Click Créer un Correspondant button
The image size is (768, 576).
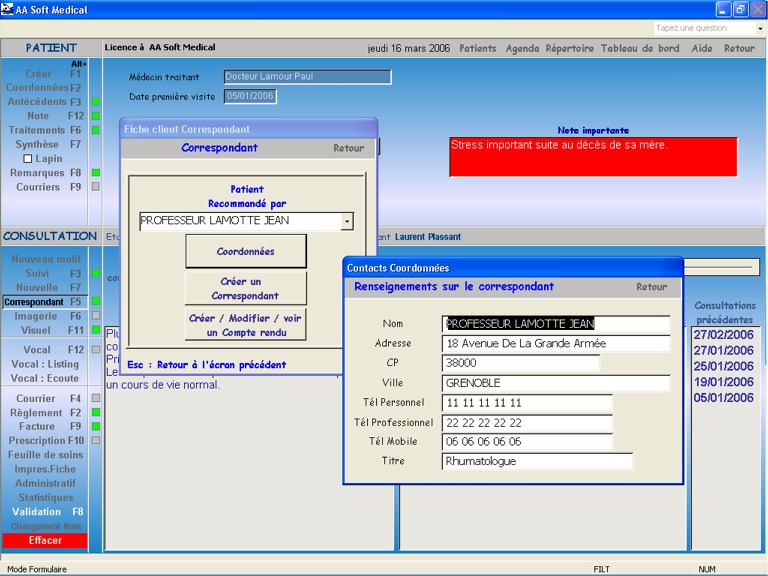point(246,288)
